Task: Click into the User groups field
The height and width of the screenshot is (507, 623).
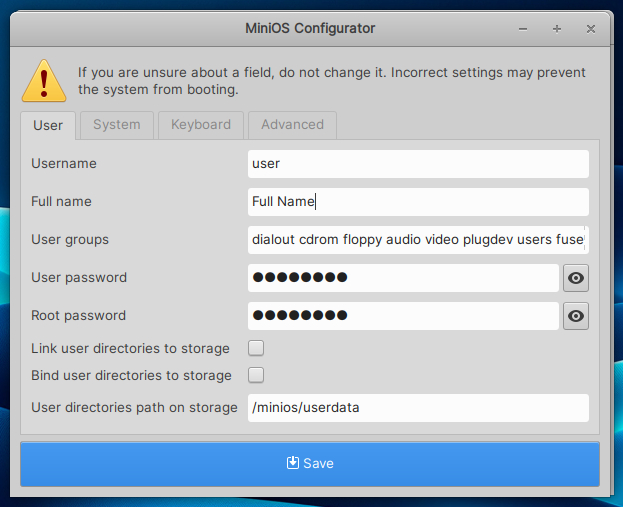Action: click(418, 240)
